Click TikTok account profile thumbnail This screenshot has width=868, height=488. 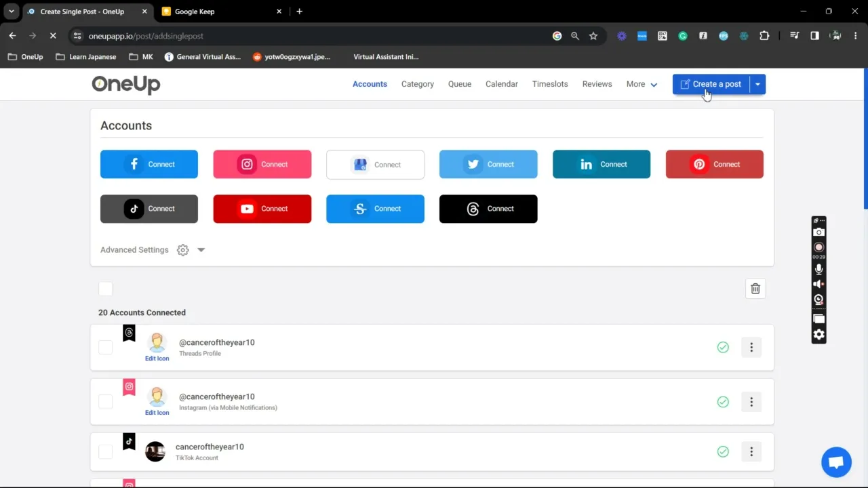(x=155, y=451)
